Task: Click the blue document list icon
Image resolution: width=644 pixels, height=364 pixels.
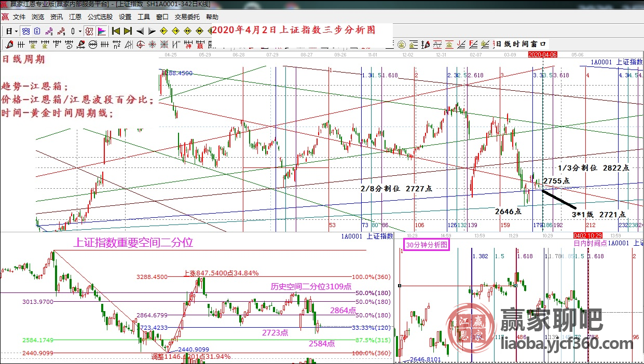Action: click(x=37, y=31)
